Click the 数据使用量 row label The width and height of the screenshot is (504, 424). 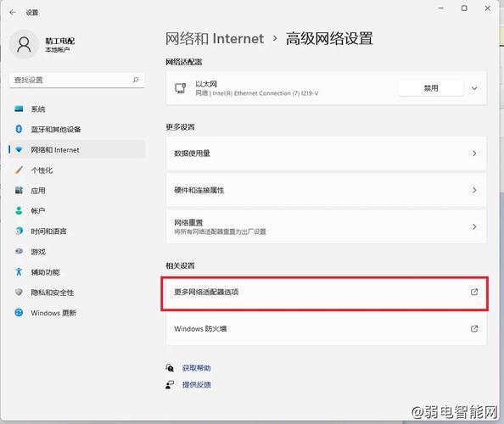(x=192, y=153)
